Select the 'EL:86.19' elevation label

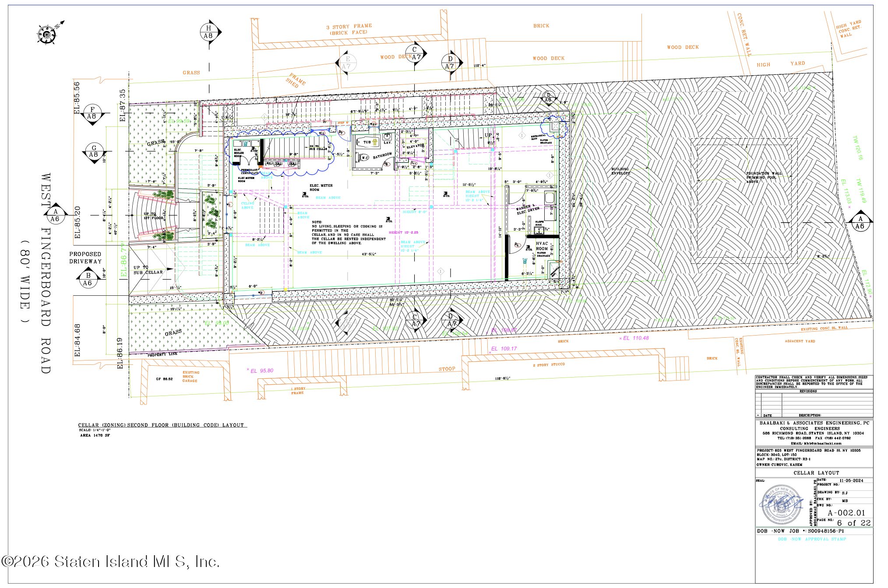pyautogui.click(x=120, y=353)
